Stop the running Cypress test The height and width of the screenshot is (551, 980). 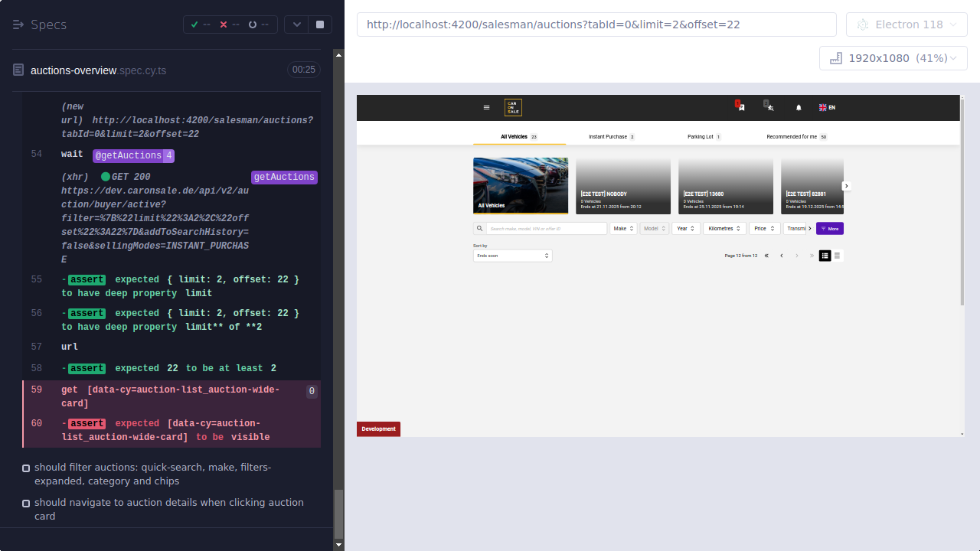coord(319,24)
